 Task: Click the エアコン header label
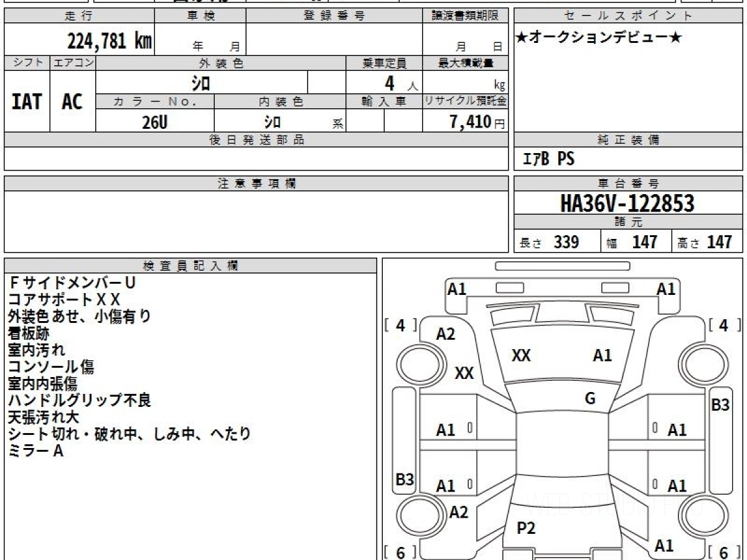point(73,63)
